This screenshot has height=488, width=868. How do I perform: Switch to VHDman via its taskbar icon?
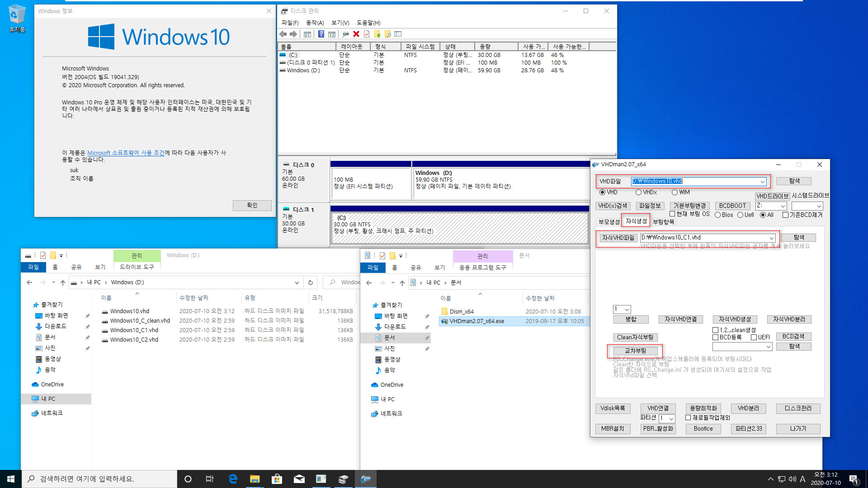pos(366,479)
